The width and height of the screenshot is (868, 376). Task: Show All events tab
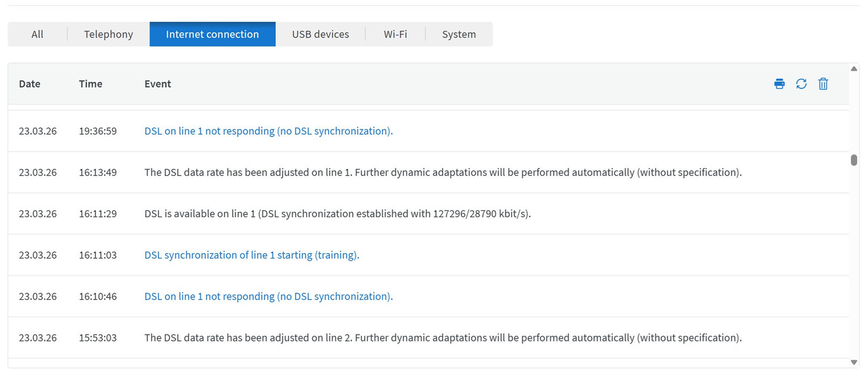point(37,35)
